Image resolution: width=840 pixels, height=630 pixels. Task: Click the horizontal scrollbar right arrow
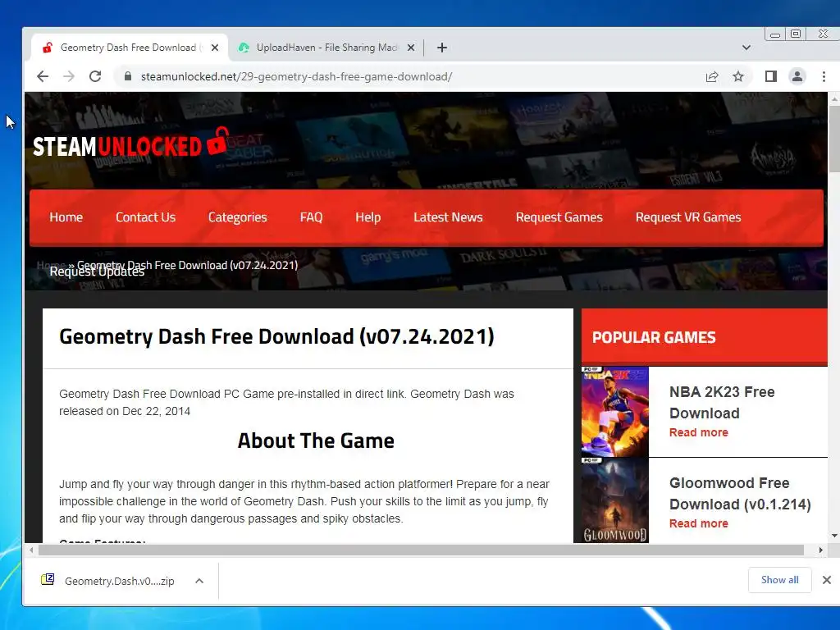tap(820, 550)
